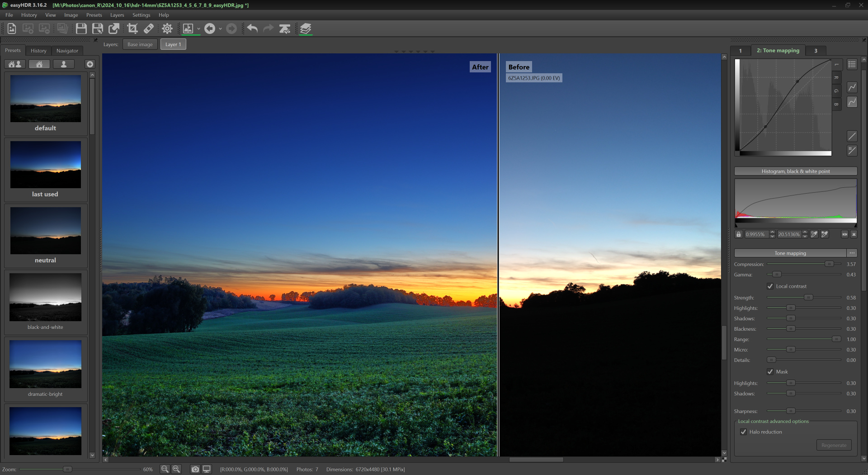Click the camera snapshot icon in status bar
868x475 pixels.
[195, 469]
